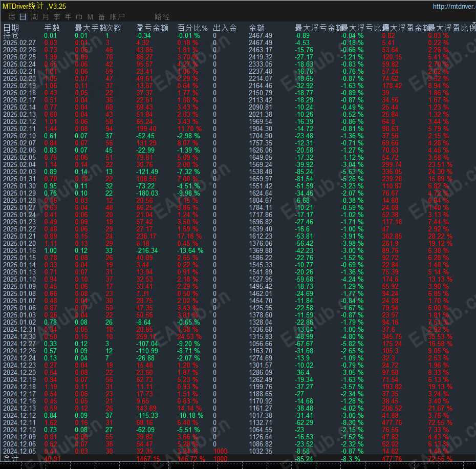Click deposit 1000 on 2024.12.05 row
Image resolution: width=476 pixels, height=469 pixels.
pyautogui.click(x=221, y=452)
